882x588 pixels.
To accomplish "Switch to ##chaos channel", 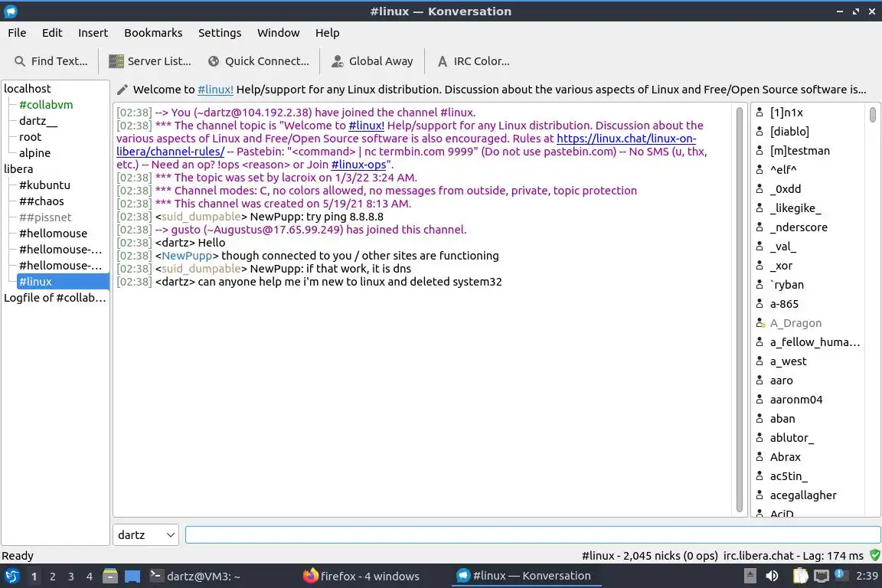I will pos(41,201).
